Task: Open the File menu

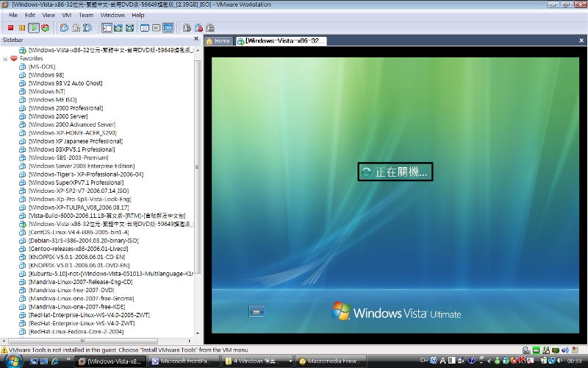Action: (x=13, y=15)
